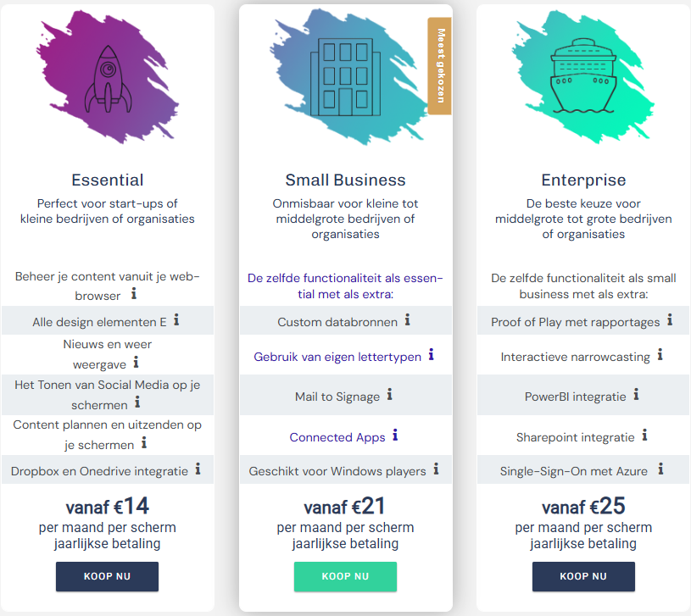Click info icon next to Interactieve narrowcasting
This screenshot has height=616, width=691.
(x=660, y=355)
